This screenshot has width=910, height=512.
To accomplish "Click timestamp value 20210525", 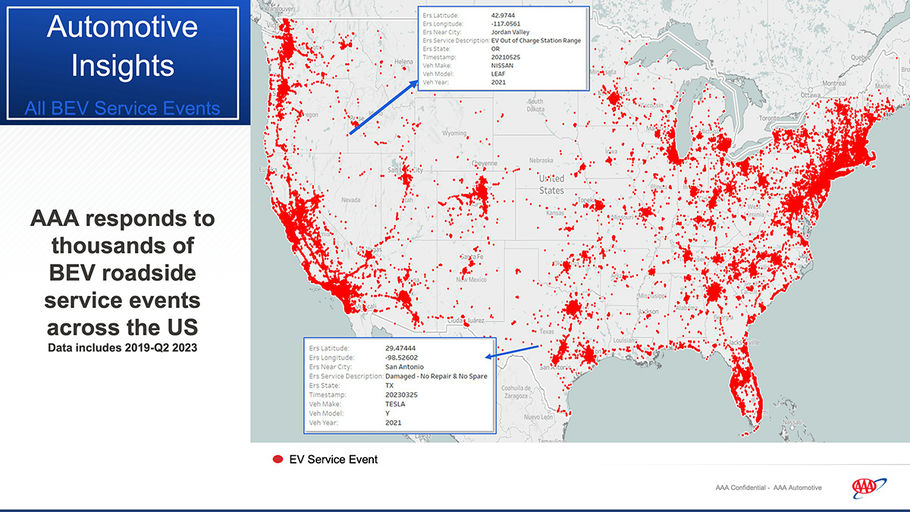I will (505, 57).
